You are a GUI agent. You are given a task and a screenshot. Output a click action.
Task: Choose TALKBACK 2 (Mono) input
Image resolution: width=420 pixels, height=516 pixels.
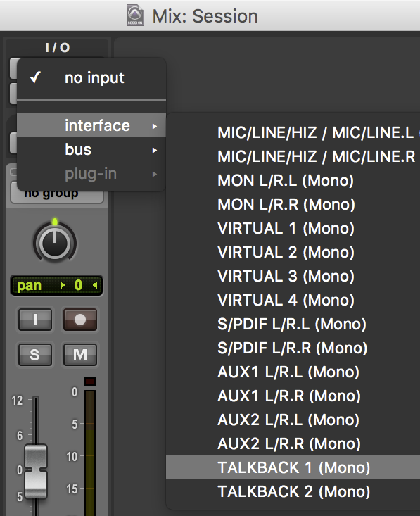[293, 491]
